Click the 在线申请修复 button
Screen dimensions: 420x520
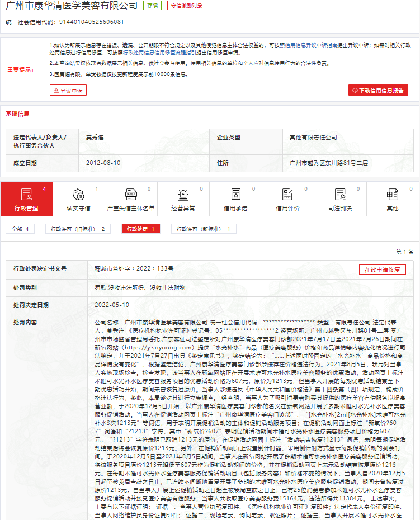[x=382, y=270]
